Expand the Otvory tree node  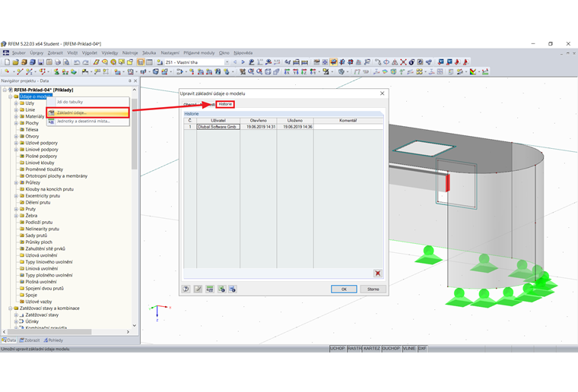(x=16, y=137)
